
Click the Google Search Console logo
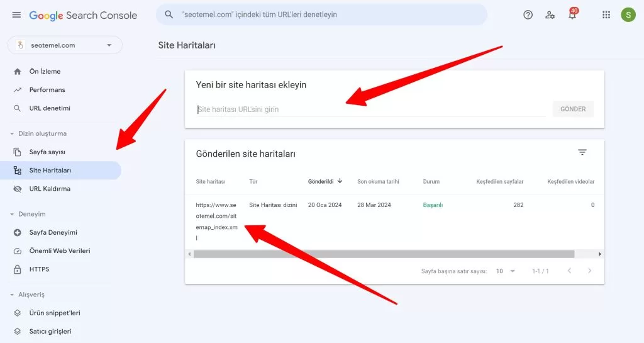pyautogui.click(x=83, y=15)
